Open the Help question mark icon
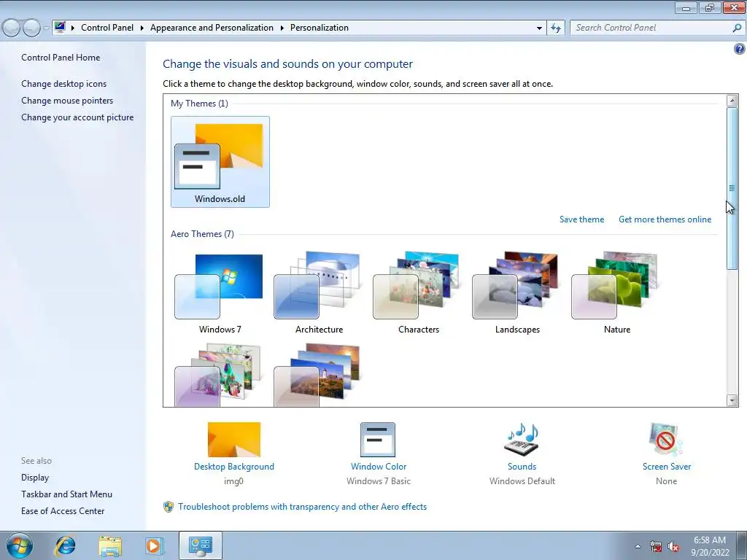 click(x=739, y=49)
